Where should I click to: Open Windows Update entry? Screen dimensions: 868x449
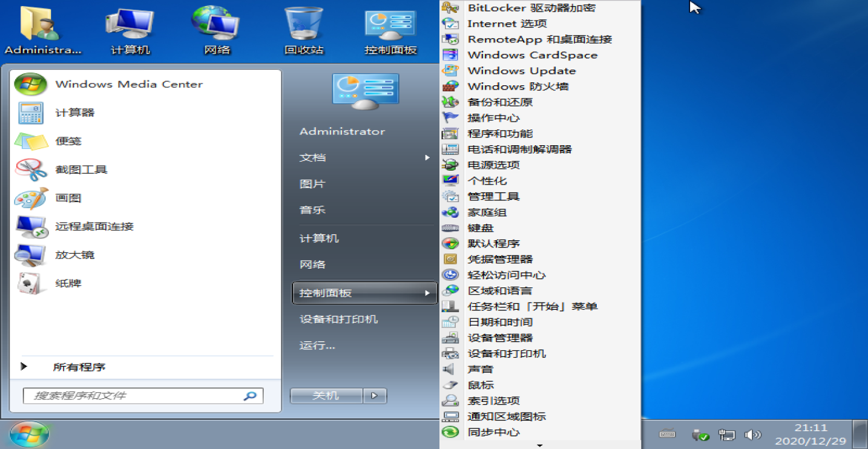[x=540, y=71]
